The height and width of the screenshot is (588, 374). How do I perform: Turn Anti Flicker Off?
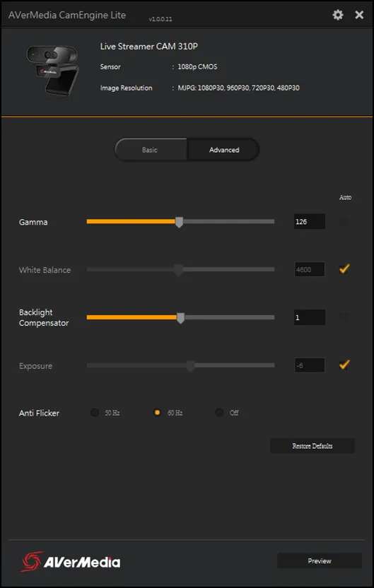click(x=219, y=413)
